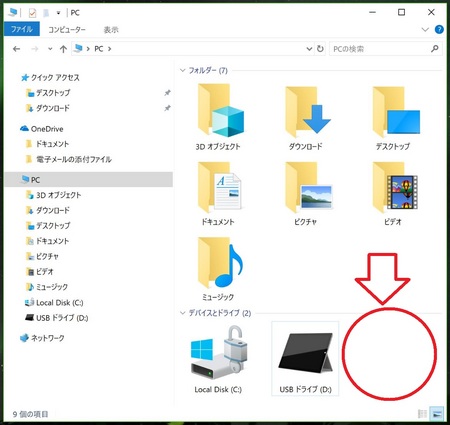
Task: Collapse the フォルダー (7) group
Action: (182, 70)
